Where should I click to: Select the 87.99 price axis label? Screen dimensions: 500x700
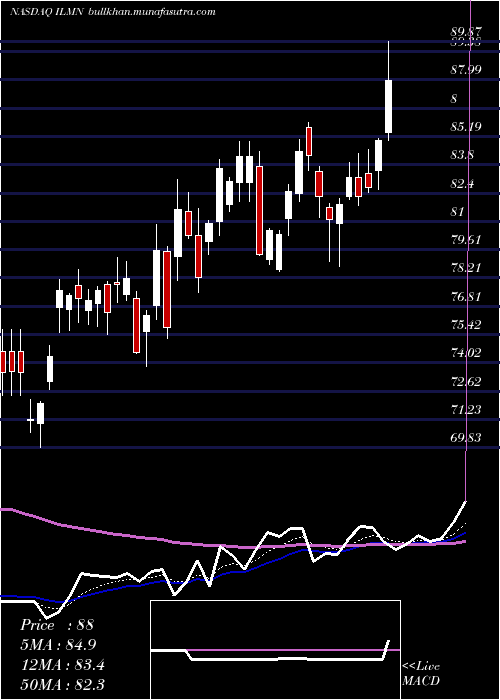[466, 70]
